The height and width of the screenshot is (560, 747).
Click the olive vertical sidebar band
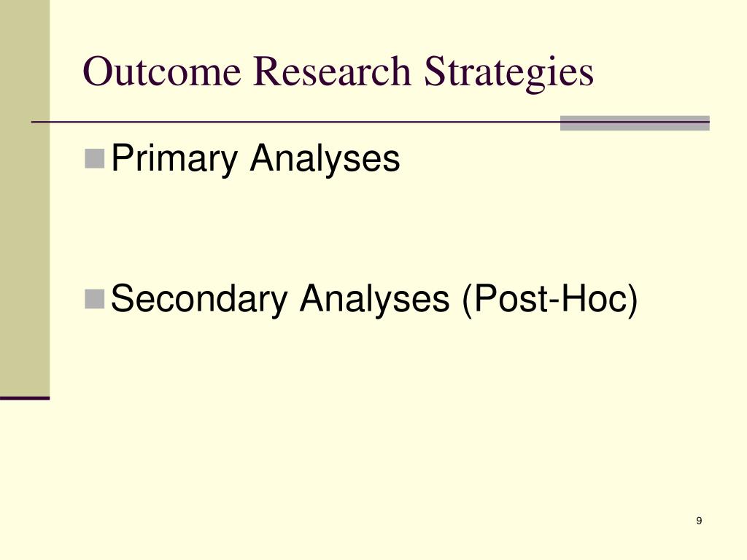tap(25, 198)
